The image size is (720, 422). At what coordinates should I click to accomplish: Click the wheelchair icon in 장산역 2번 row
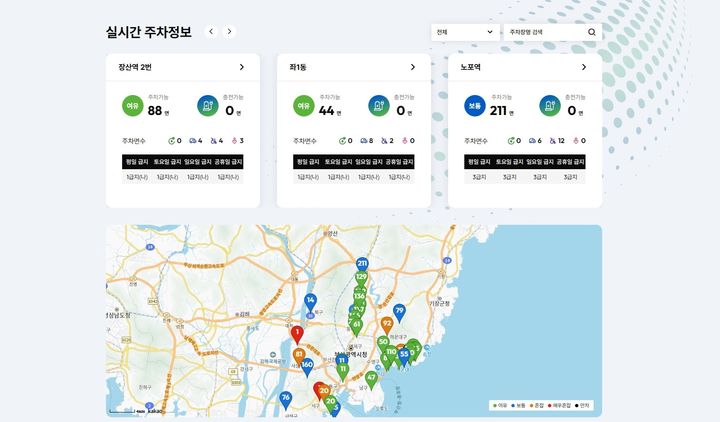pyautogui.click(x=214, y=141)
